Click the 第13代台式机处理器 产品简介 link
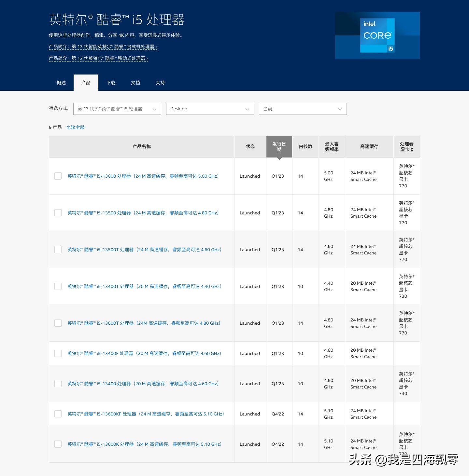The image size is (469, 476). click(103, 47)
